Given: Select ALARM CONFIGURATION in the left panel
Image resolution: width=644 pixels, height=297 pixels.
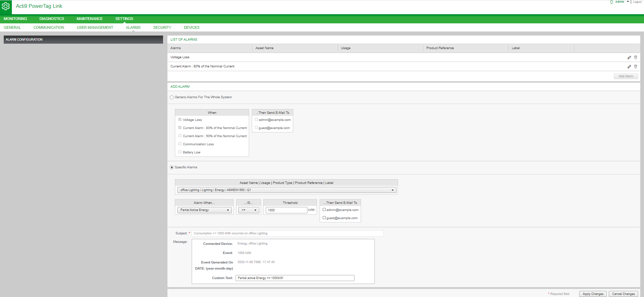Looking at the screenshot, I should click(x=83, y=40).
